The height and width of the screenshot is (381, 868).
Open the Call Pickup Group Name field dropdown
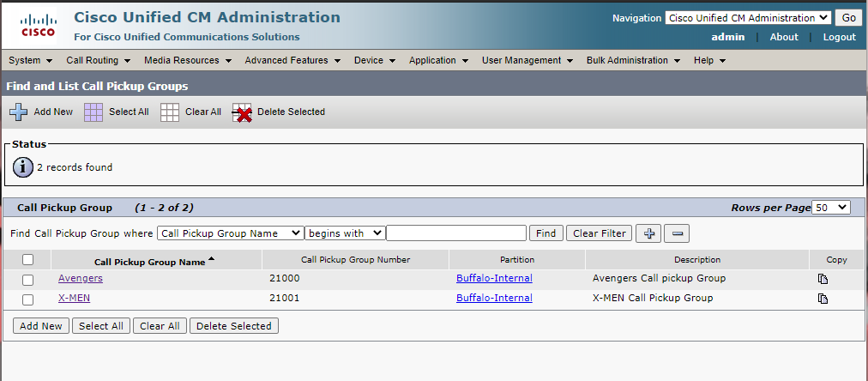point(230,233)
